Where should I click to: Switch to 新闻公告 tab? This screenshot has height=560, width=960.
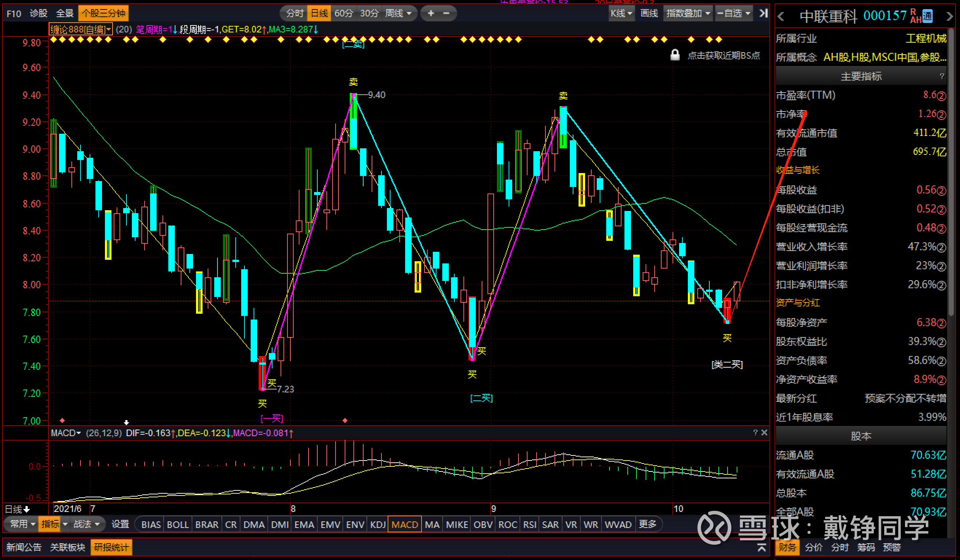[x=24, y=547]
